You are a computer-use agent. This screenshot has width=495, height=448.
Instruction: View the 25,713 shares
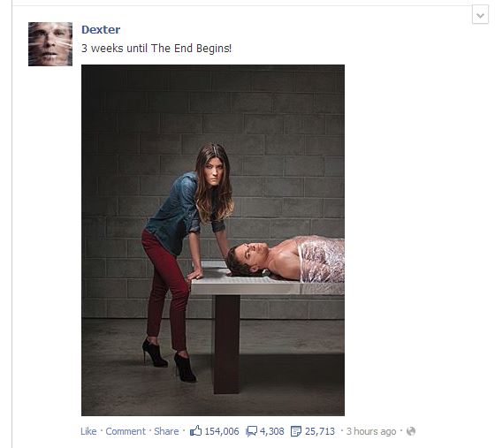click(319, 431)
